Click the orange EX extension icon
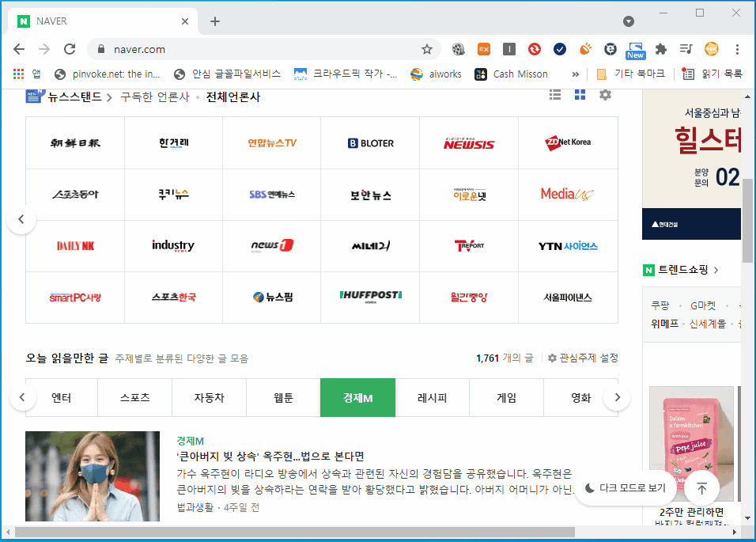 pos(484,49)
